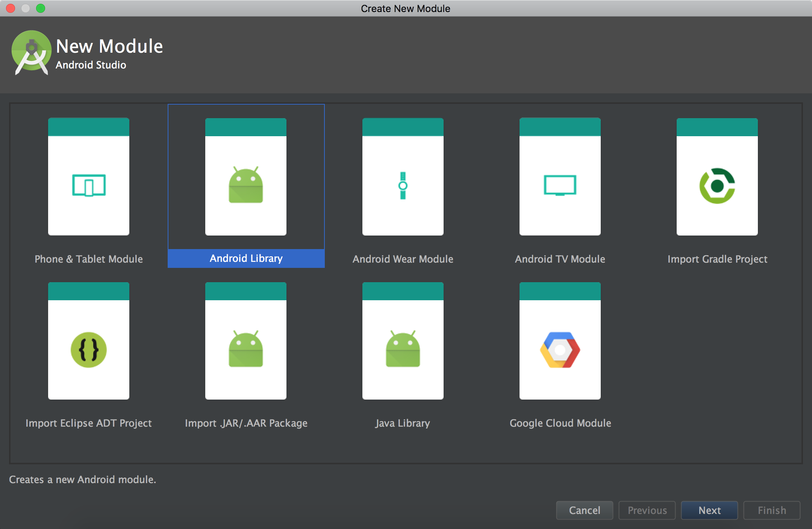Choose the Android Library robot icon

coord(246,185)
